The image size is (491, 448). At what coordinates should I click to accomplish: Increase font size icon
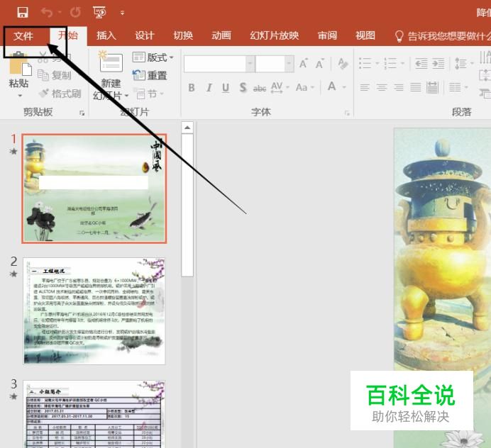coord(304,64)
